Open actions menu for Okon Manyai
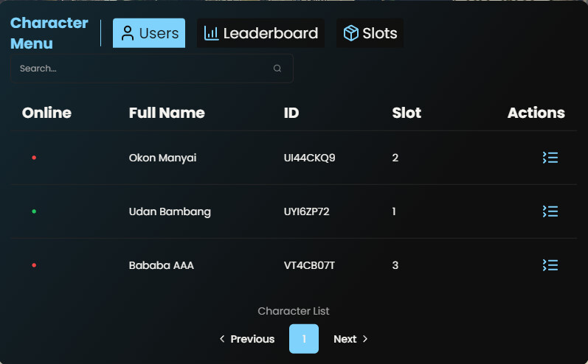 pyautogui.click(x=550, y=158)
